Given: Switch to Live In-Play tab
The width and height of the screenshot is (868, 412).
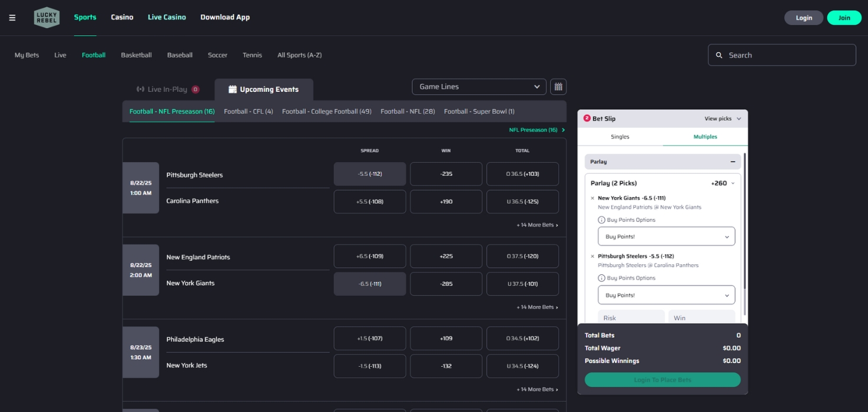Looking at the screenshot, I should 168,89.
